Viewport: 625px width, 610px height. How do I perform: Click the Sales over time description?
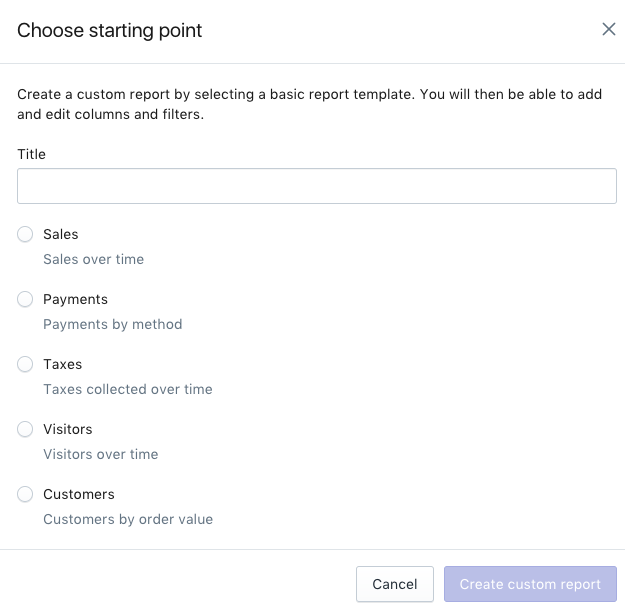click(93, 259)
